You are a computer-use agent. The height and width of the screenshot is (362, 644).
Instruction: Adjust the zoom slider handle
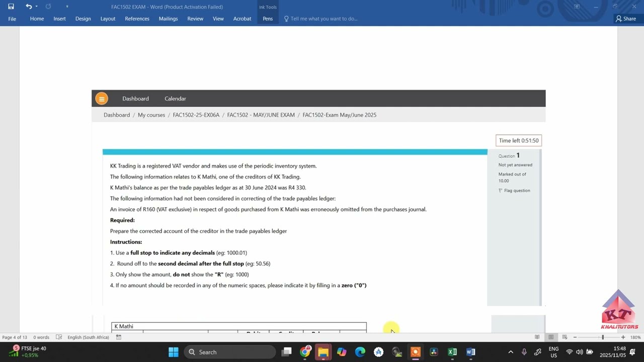603,337
